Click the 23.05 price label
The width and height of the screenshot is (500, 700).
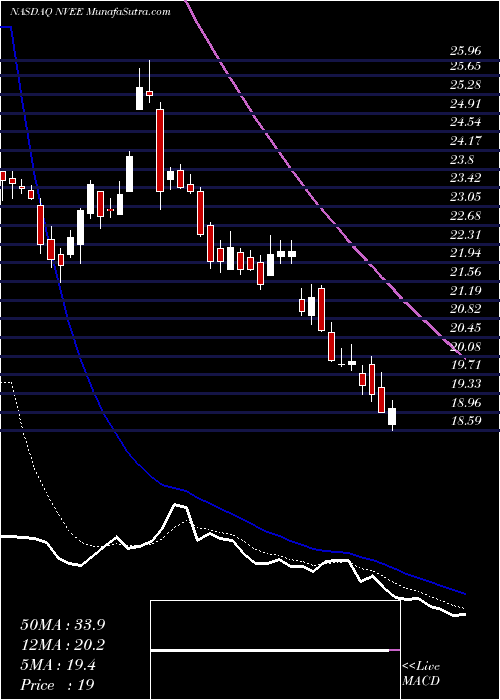465,197
